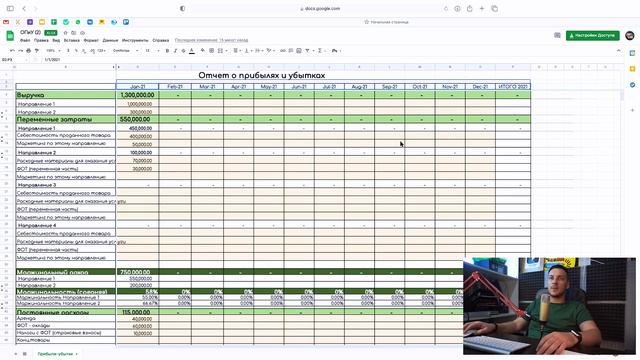Image resolution: width=640 pixels, height=360 pixels.
Task: Collapse the toolbar with the up chevron
Action: point(619,51)
